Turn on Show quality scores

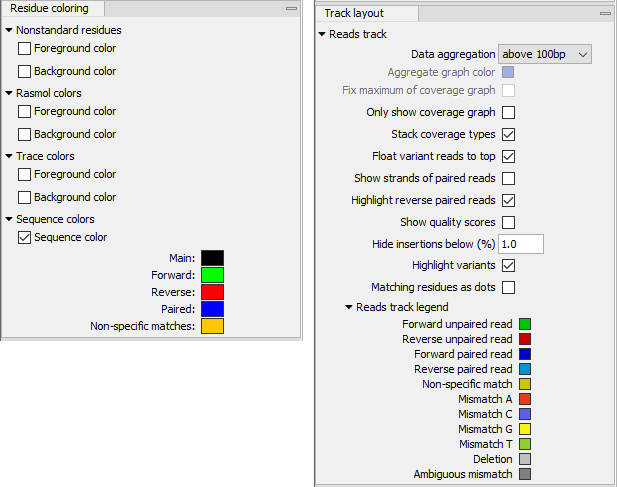(x=508, y=222)
